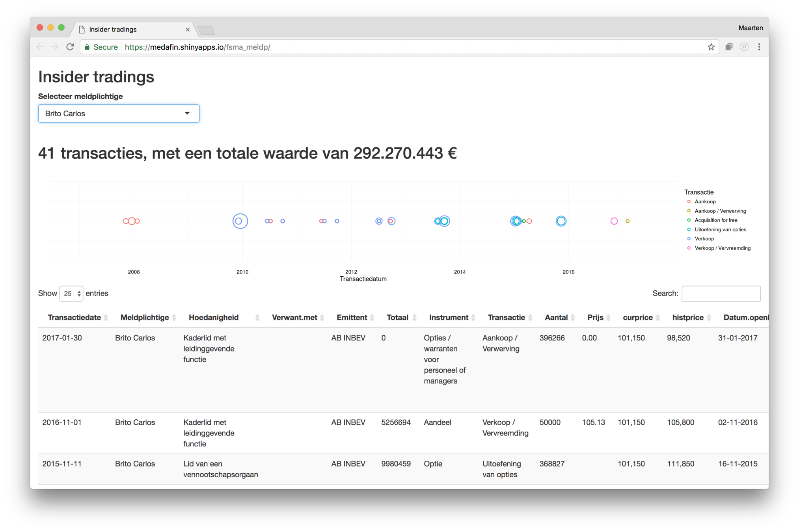Focus the table Search input field

721,294
